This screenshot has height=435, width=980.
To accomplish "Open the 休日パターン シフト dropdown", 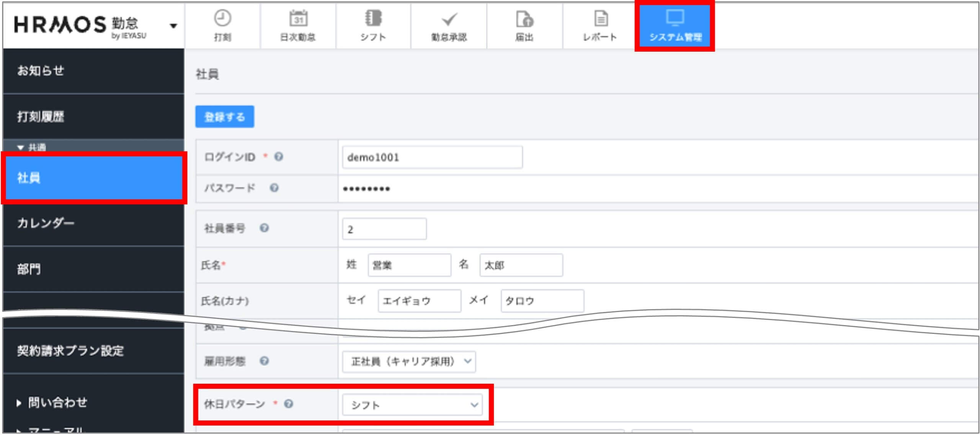I will (412, 405).
